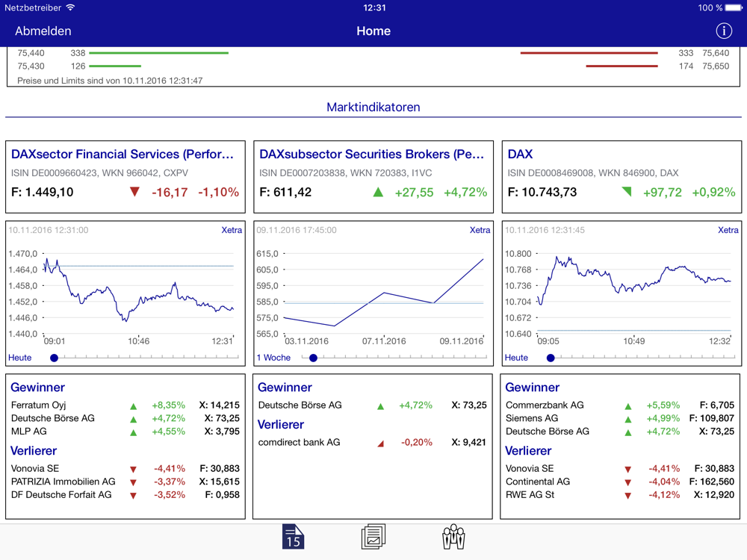Open the people group icon in bottom bar
747x560 pixels.
(x=453, y=537)
